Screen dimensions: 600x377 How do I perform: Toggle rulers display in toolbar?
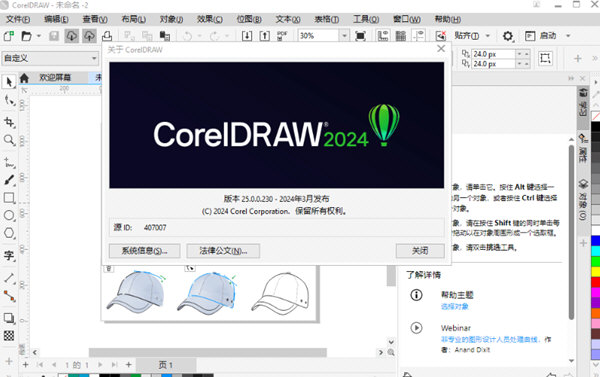point(383,36)
